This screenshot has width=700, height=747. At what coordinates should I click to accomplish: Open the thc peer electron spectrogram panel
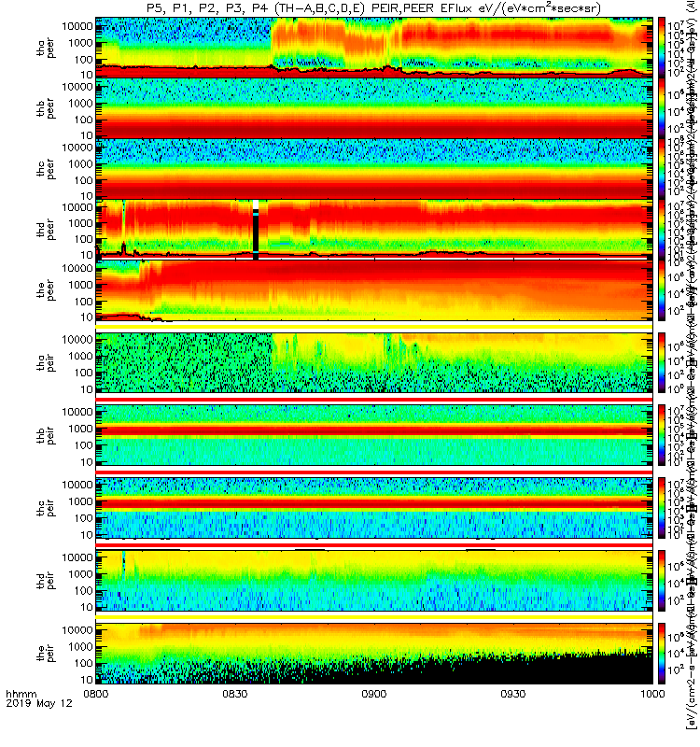click(x=374, y=169)
